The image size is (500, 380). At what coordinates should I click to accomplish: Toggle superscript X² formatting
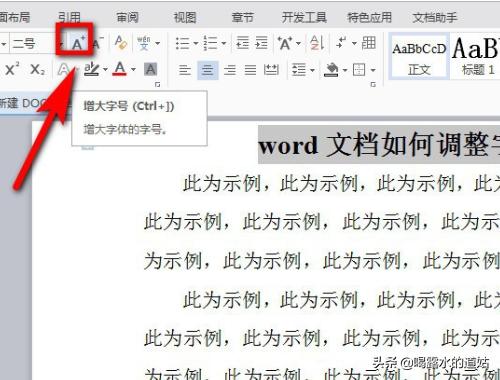pyautogui.click(x=12, y=69)
